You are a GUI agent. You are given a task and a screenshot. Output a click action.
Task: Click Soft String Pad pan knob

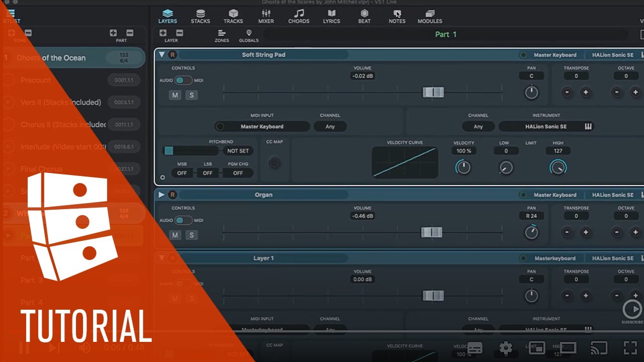pos(531,93)
